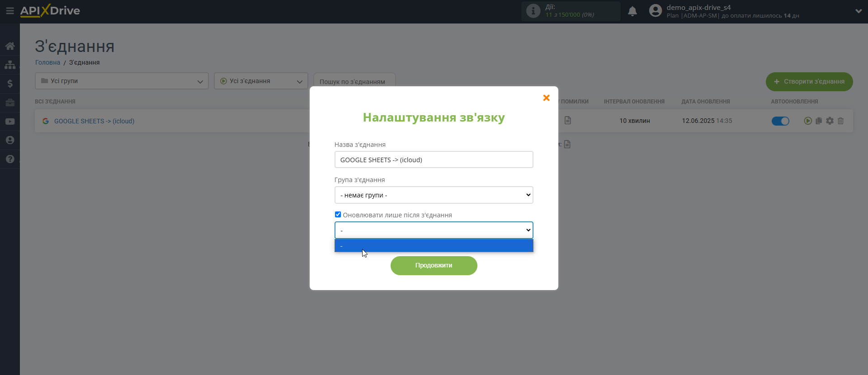
Task: Open the 'Група з'єднання' dropdown
Action: click(434, 195)
